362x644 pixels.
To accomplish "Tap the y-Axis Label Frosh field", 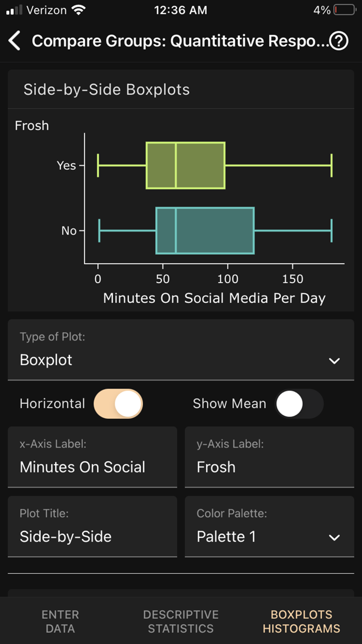I will (269, 467).
